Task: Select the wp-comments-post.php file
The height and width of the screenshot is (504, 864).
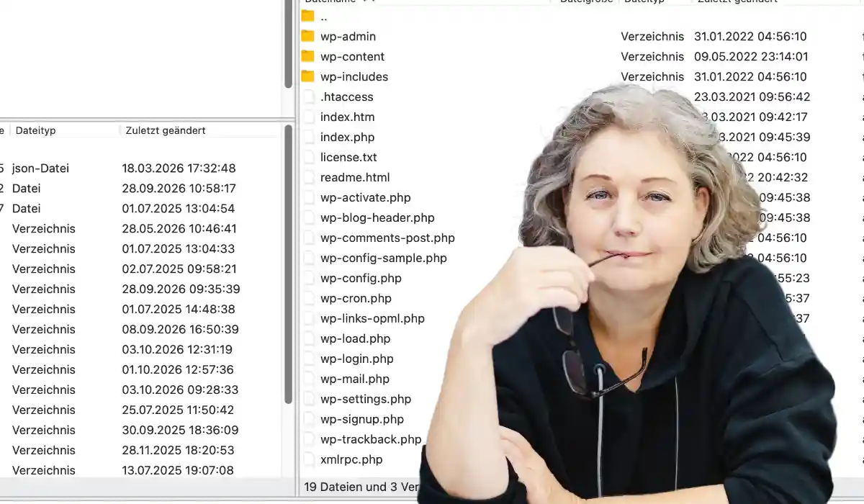Action: (387, 238)
